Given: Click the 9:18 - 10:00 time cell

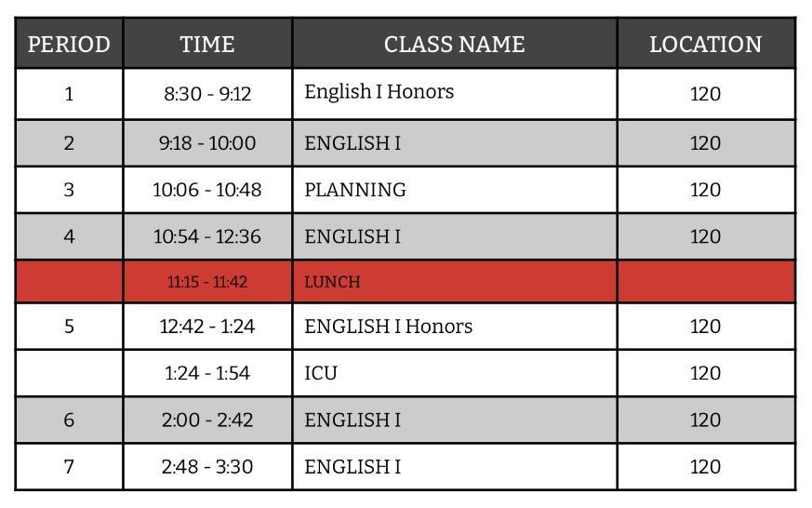Looking at the screenshot, I should (x=207, y=143).
